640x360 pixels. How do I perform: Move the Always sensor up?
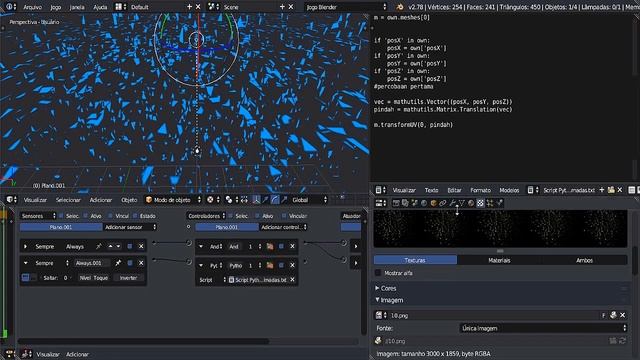110,246
